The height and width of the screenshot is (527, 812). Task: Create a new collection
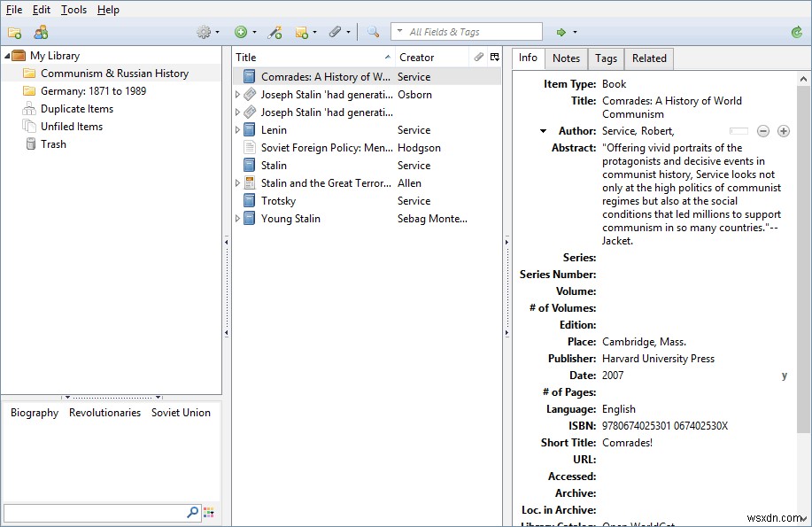pyautogui.click(x=14, y=32)
